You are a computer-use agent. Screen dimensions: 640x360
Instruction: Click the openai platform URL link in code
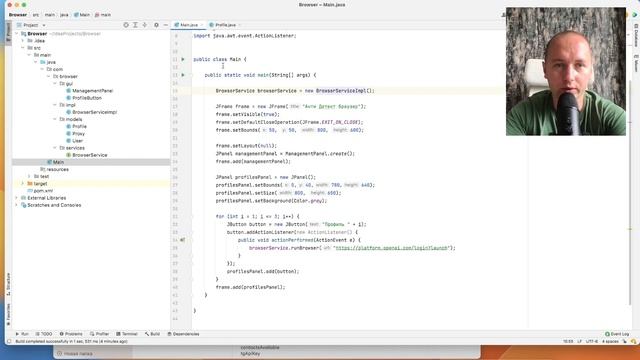point(392,248)
